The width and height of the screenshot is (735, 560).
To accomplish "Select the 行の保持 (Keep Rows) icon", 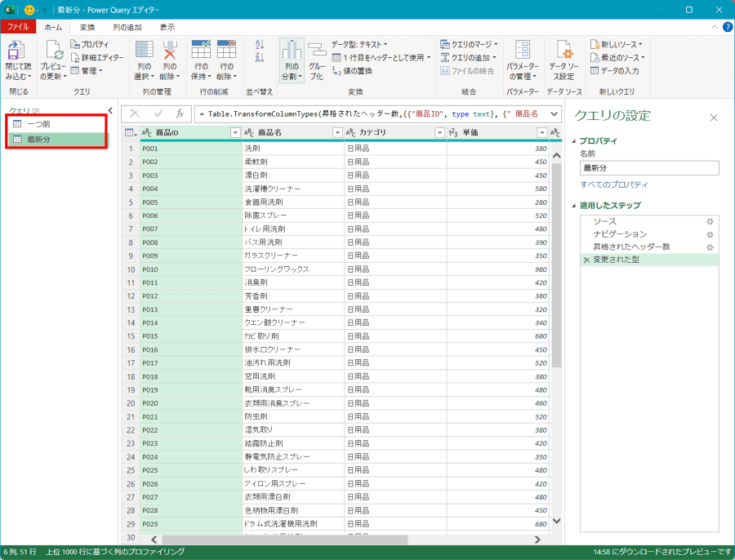I will (x=202, y=49).
